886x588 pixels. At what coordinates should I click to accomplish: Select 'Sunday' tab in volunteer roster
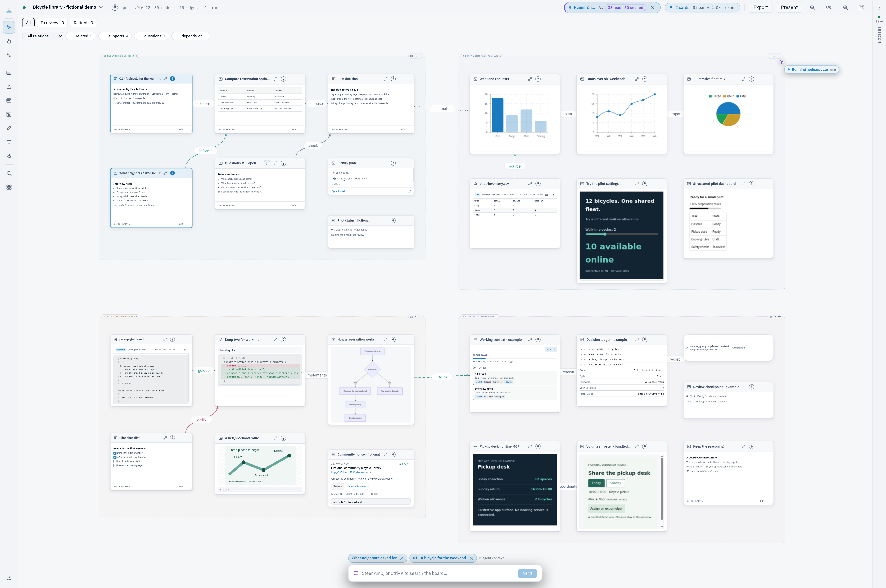615,483
